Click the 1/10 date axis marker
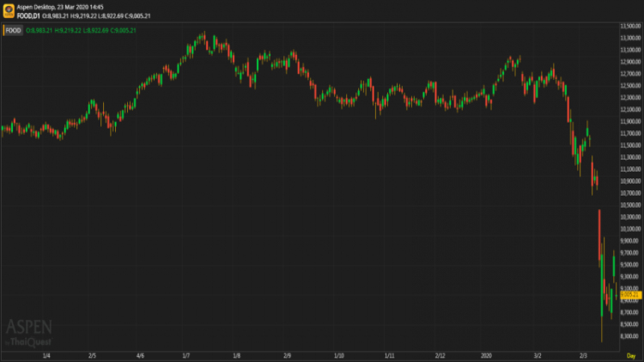 tap(339, 355)
